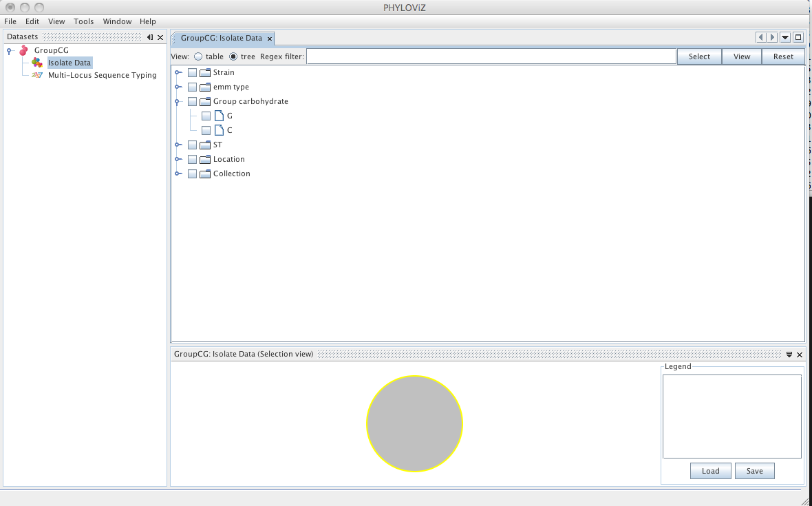Image resolution: width=812 pixels, height=506 pixels.
Task: Click the Location folder icon
Action: point(205,160)
